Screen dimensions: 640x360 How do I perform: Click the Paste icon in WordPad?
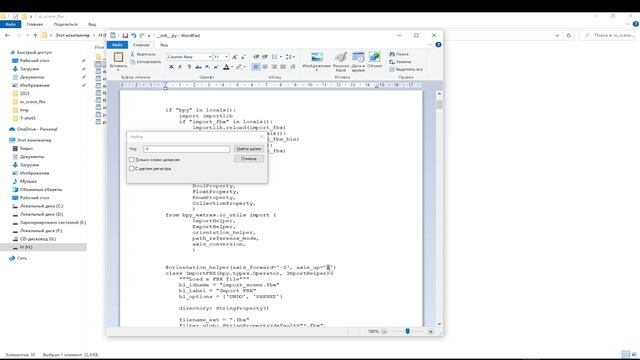coord(118,57)
